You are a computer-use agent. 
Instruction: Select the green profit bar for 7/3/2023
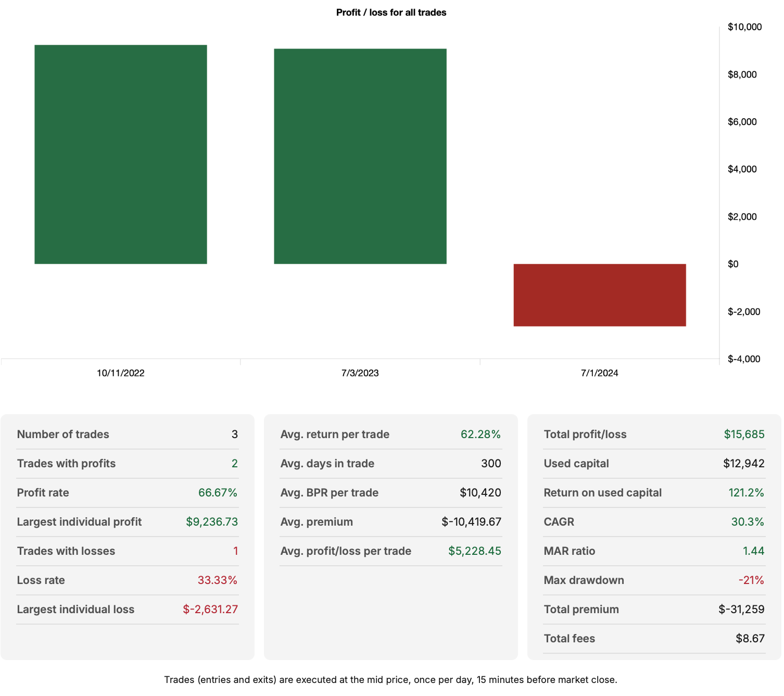click(359, 156)
